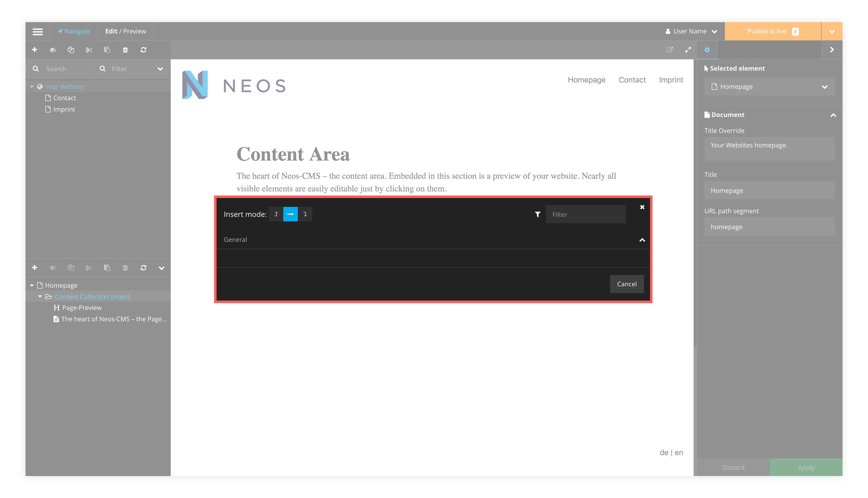This screenshot has height=498, width=868.
Task: Select Contact page in tree
Action: tap(61, 98)
